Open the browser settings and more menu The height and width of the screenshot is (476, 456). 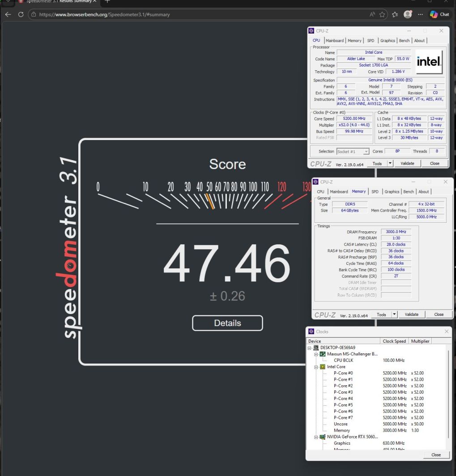point(421,14)
